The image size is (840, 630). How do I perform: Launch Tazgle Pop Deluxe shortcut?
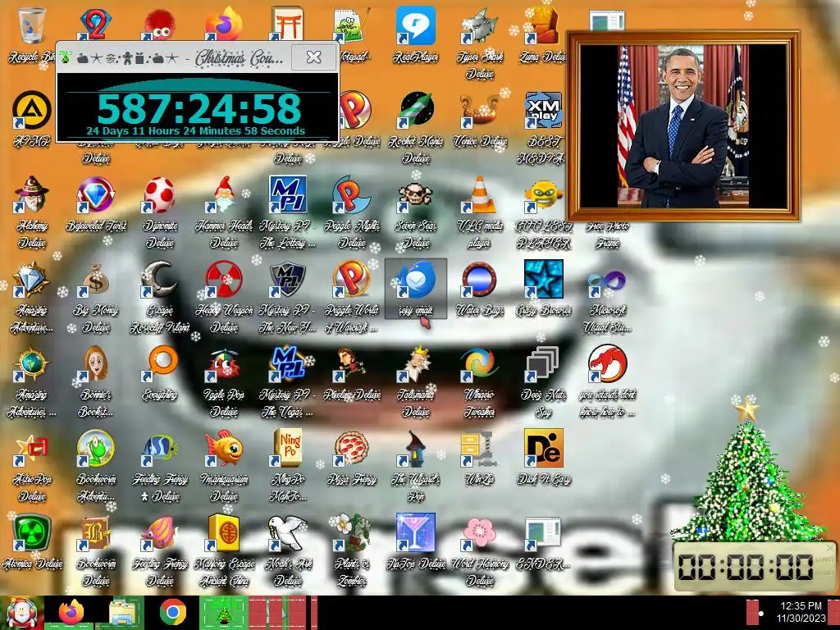(224, 363)
